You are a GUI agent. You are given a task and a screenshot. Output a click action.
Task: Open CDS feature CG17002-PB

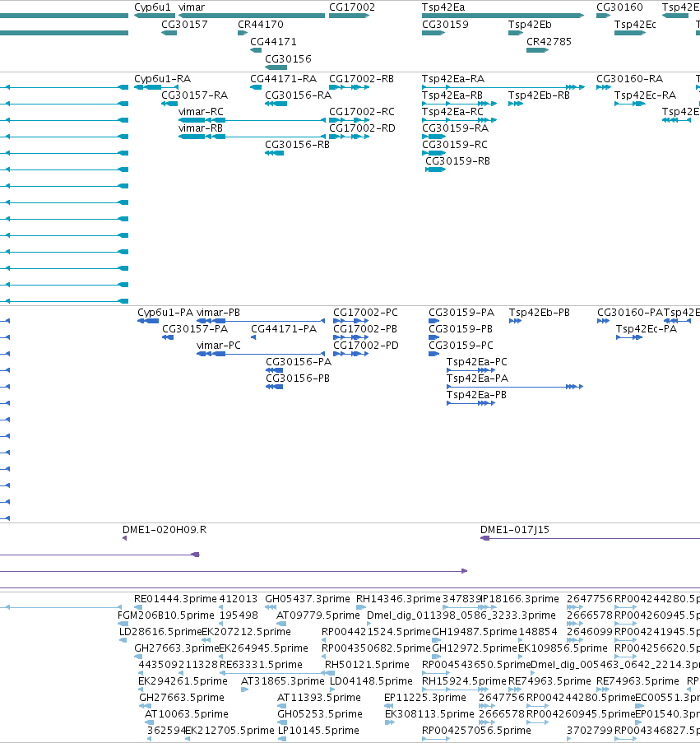(364, 329)
